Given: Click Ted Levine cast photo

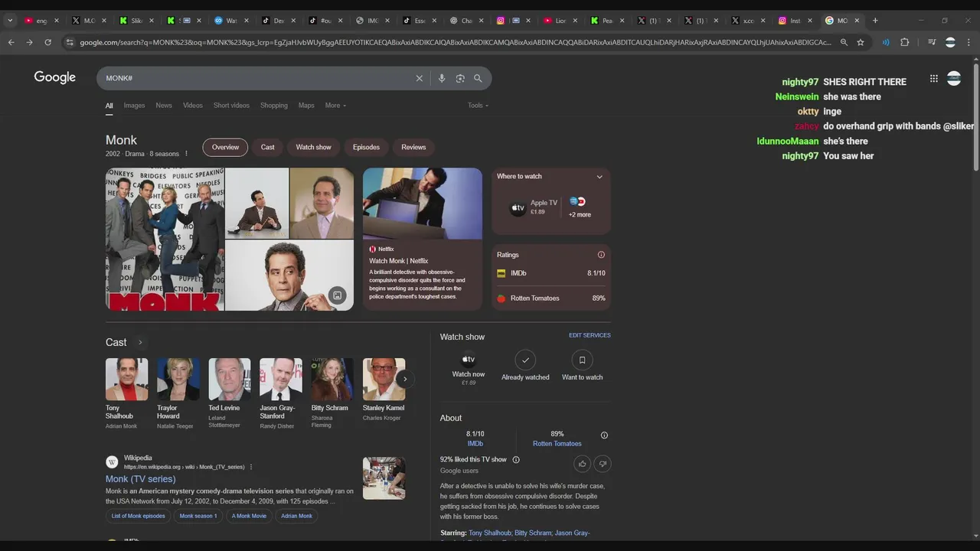Looking at the screenshot, I should point(230,379).
